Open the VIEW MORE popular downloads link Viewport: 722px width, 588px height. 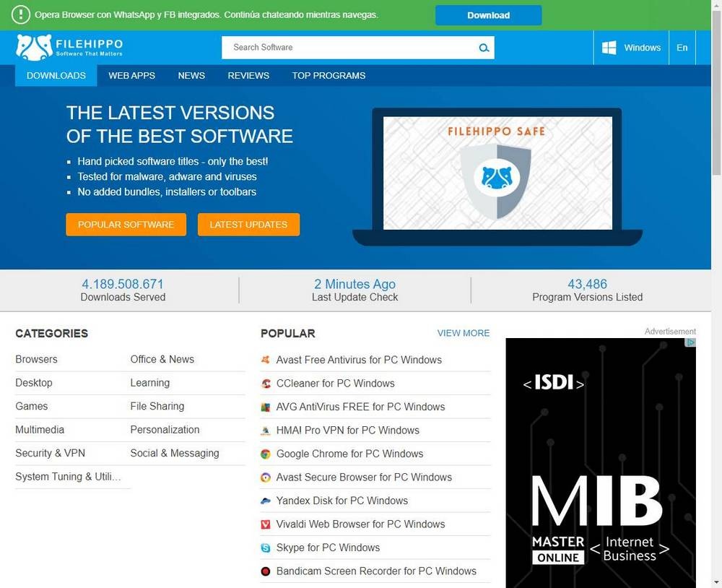tap(463, 333)
